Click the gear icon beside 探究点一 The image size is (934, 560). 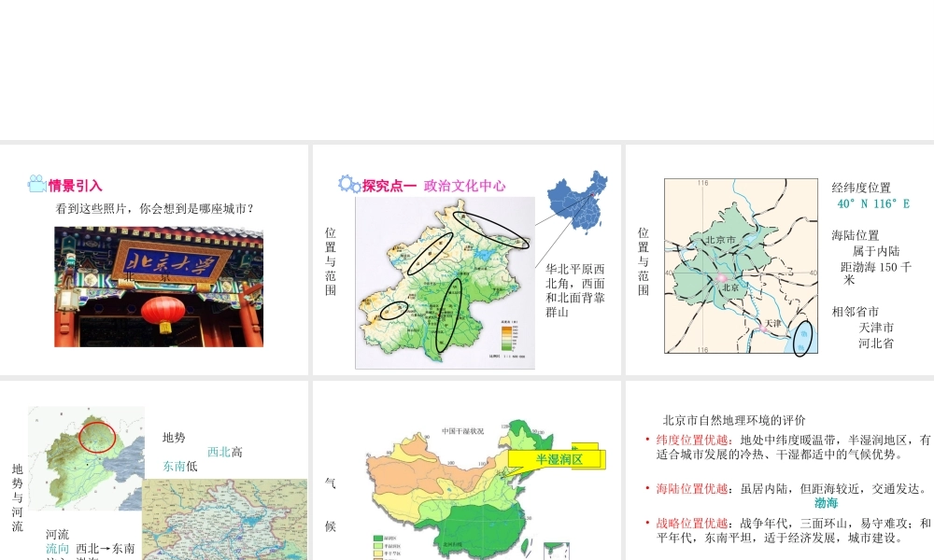click(x=349, y=184)
